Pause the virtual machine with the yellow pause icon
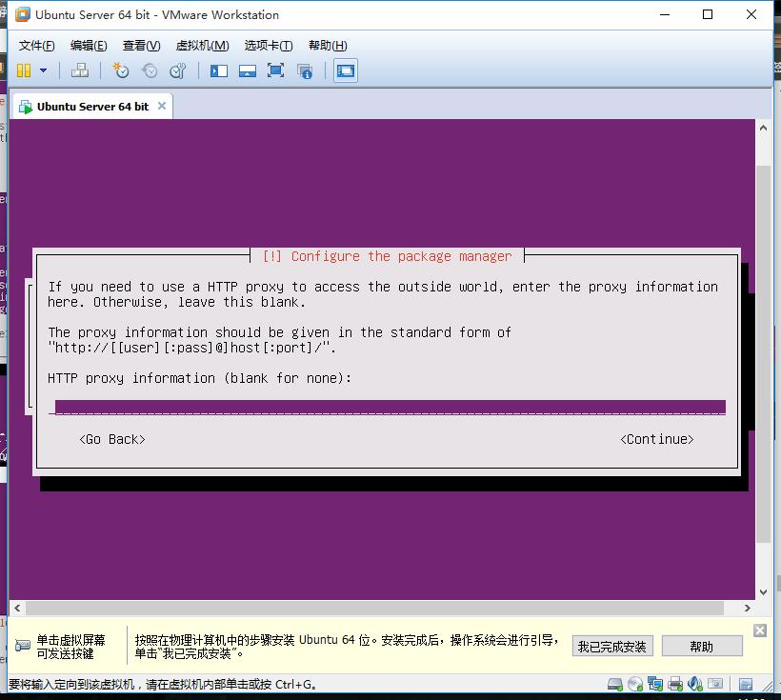 pos(24,70)
